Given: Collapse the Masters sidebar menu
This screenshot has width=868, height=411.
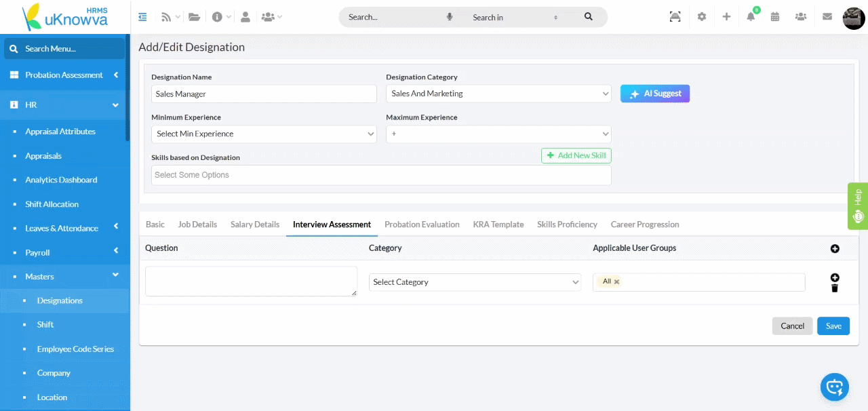Looking at the screenshot, I should [64, 277].
